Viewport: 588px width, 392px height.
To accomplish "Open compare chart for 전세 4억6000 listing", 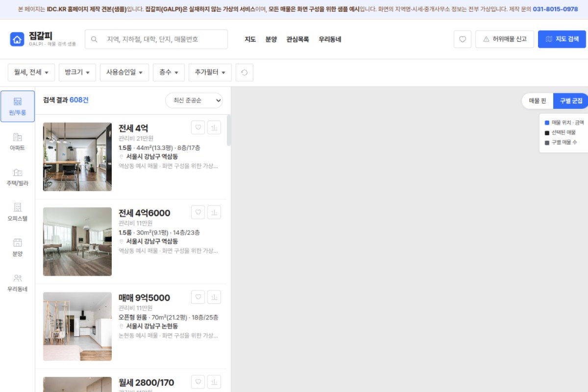I will tap(214, 212).
